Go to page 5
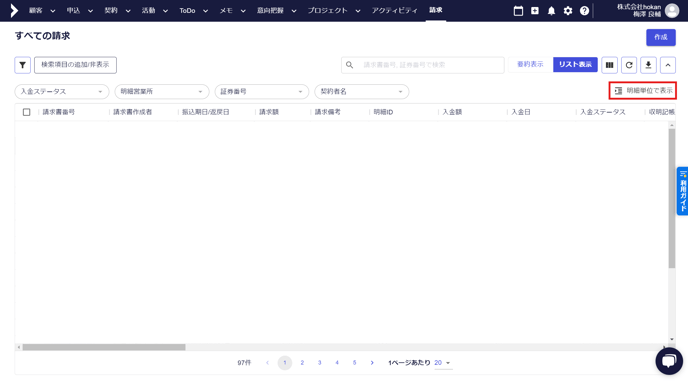The width and height of the screenshot is (688, 381). click(355, 363)
